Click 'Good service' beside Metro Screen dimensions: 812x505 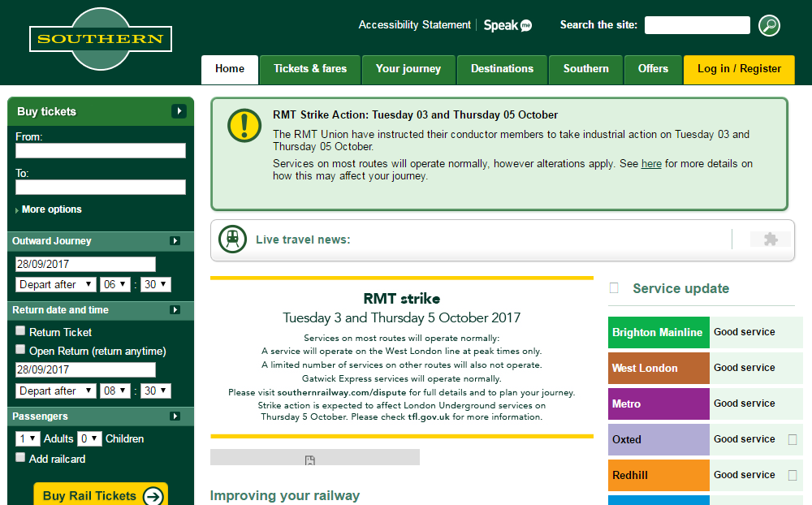(744, 404)
